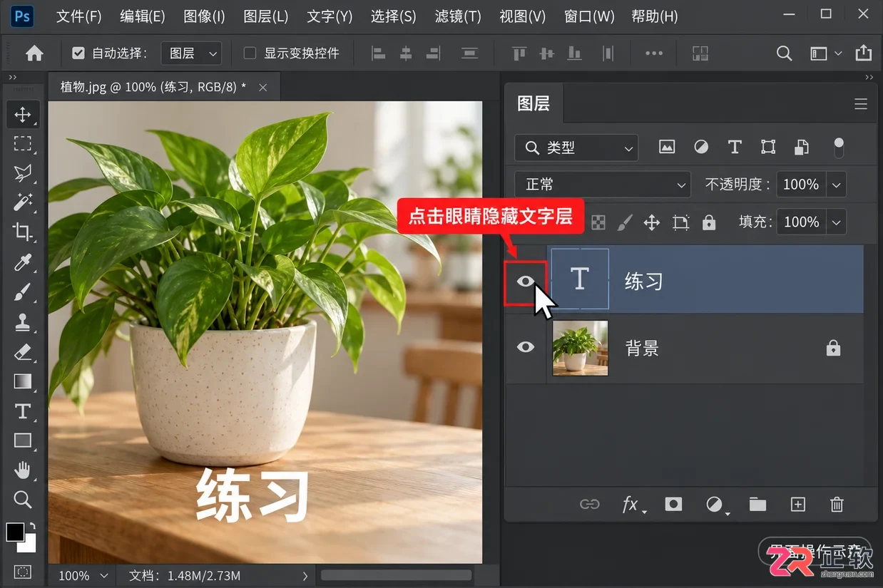Image resolution: width=883 pixels, height=588 pixels.
Task: Hide the 练习 text layer via its eye
Action: 526,282
